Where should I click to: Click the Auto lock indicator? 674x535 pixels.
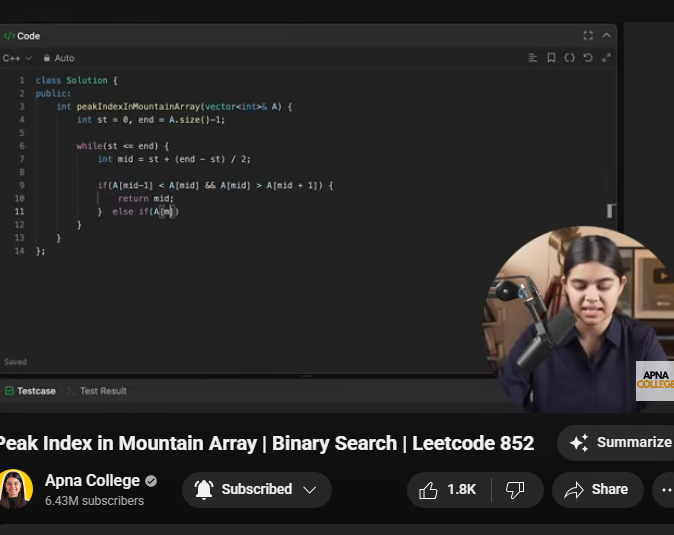pos(59,58)
